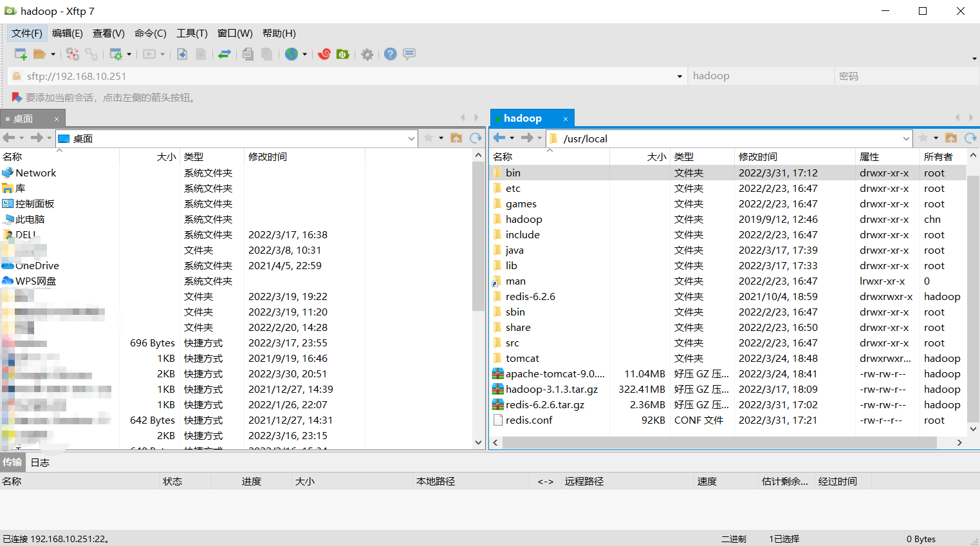Open the 工具(T) menu
The image size is (980, 546).
191,33
